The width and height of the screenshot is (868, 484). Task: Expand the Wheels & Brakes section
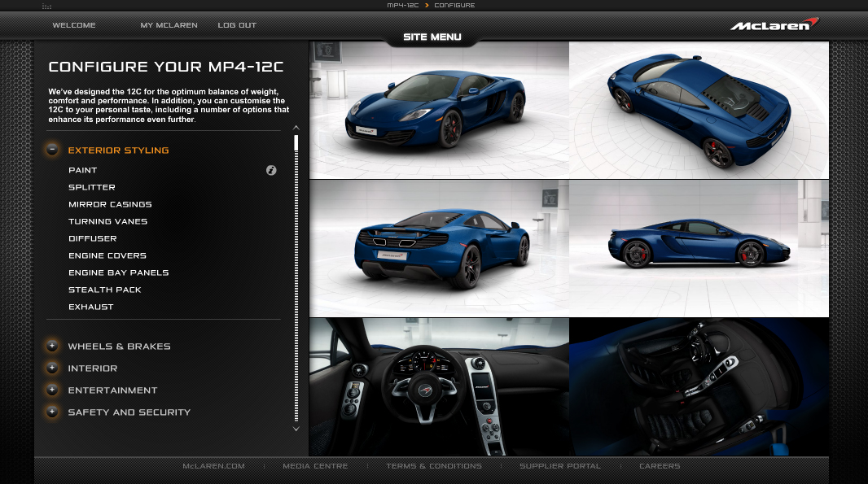pos(52,346)
